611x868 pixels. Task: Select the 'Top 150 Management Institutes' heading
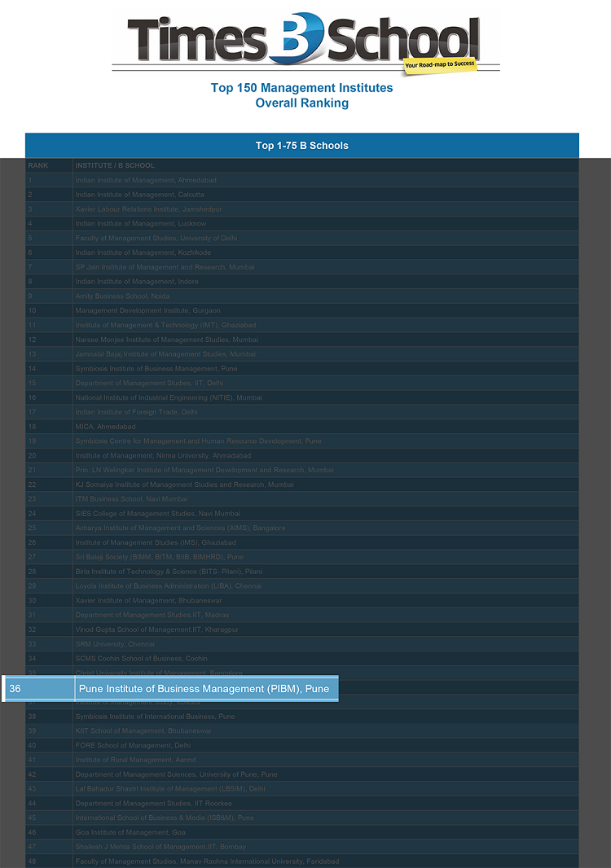pos(302,88)
